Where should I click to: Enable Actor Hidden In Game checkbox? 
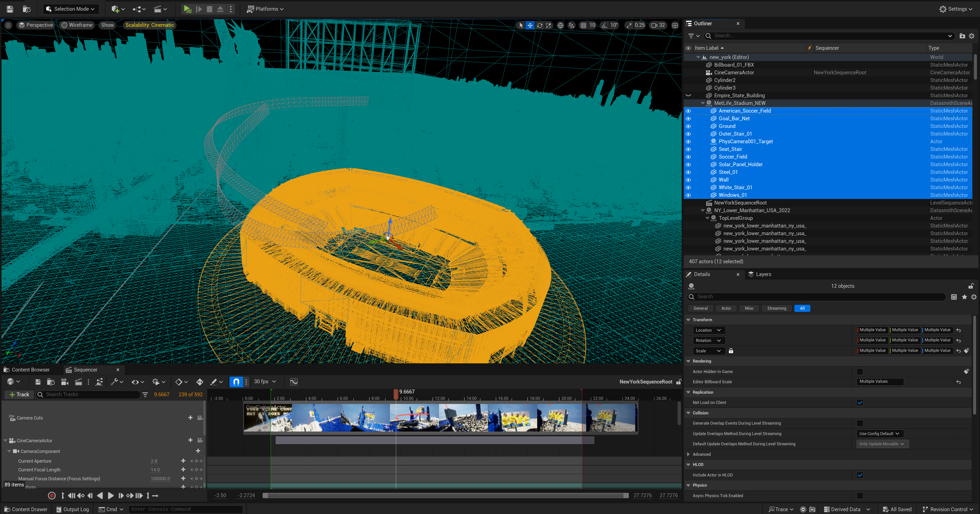pos(859,372)
